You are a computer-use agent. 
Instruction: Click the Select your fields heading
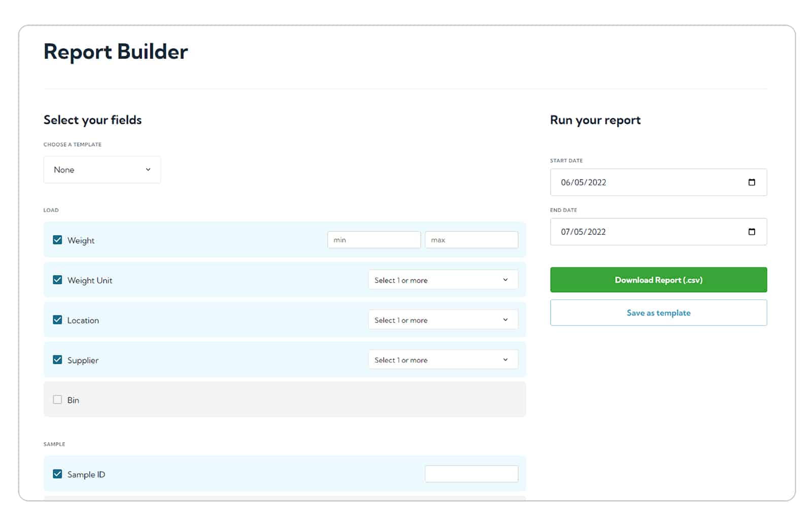92,120
